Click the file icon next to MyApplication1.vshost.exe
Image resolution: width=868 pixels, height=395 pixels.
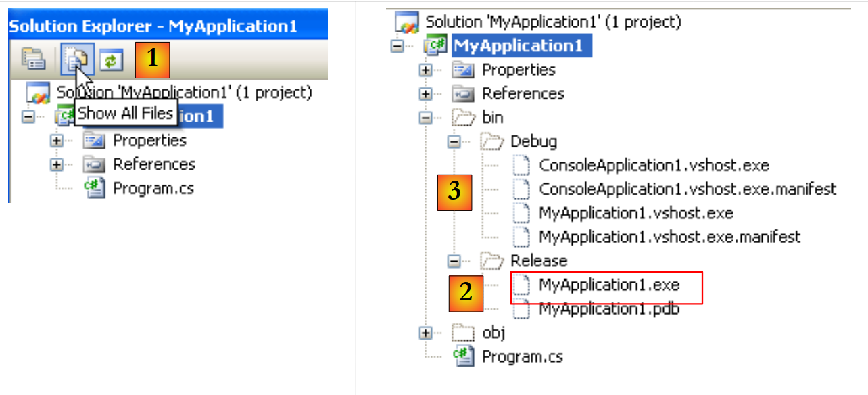pos(521,214)
